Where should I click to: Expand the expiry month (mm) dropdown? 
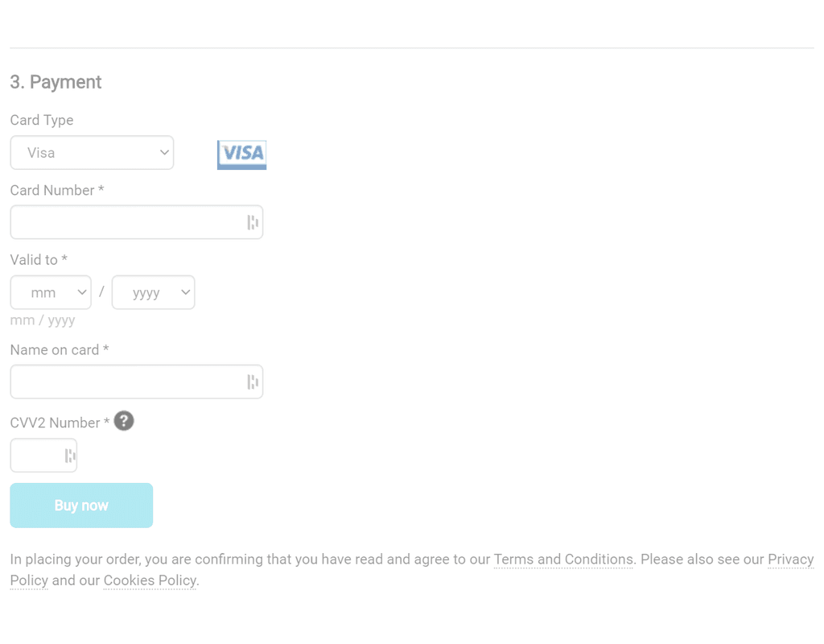(x=51, y=293)
